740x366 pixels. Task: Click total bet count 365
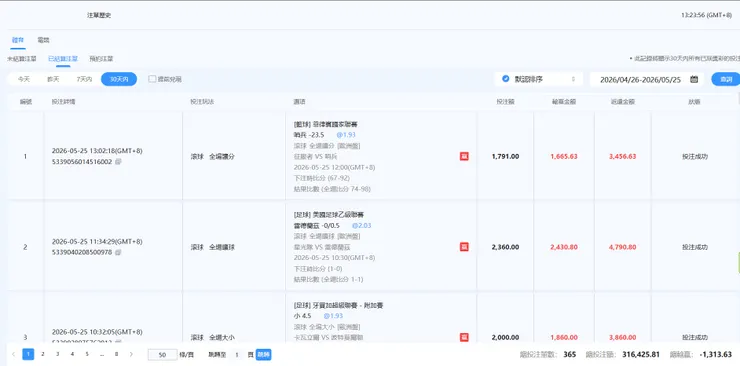(x=570, y=355)
